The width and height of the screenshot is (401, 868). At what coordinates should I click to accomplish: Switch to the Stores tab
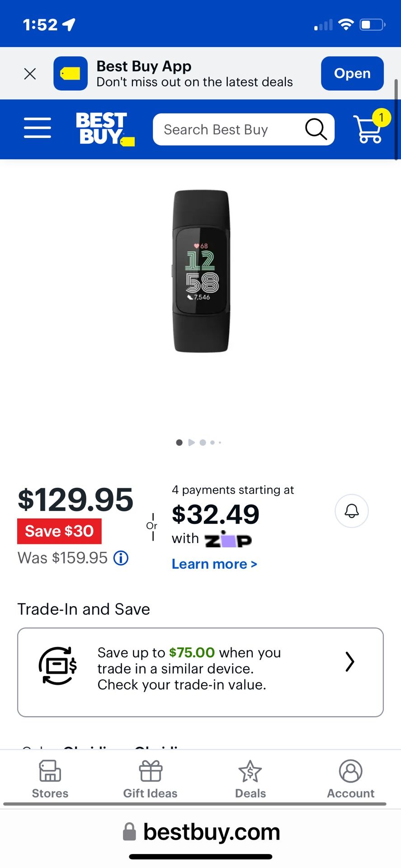tap(50, 778)
